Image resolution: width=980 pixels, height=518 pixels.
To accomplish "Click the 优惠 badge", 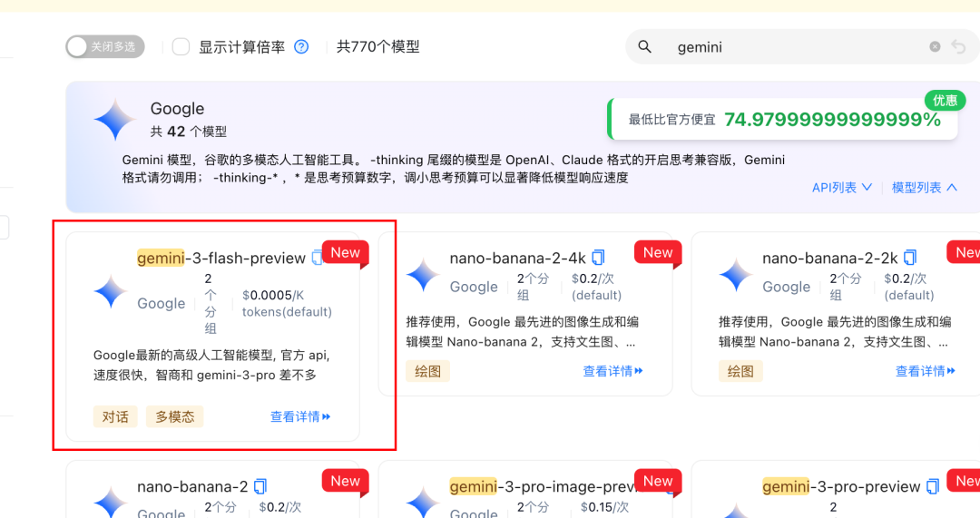I will 945,100.
